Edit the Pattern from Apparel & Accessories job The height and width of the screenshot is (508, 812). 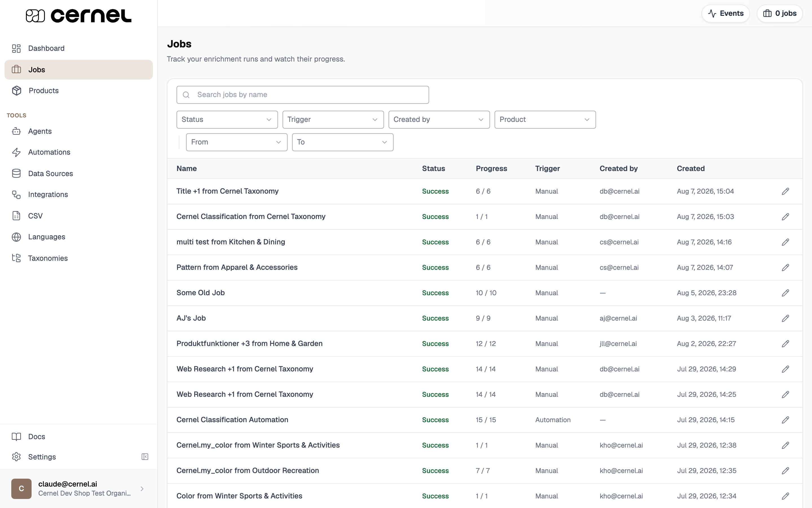tap(785, 268)
